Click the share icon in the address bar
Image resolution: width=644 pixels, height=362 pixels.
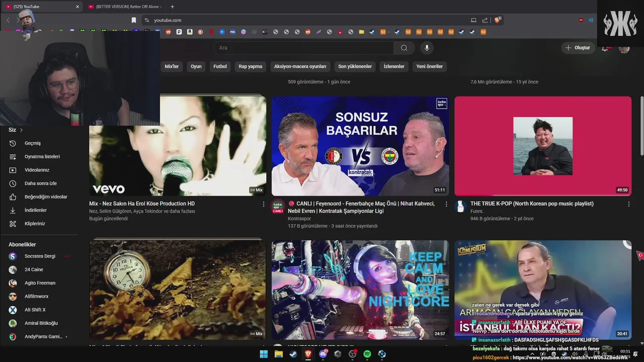pos(485,20)
